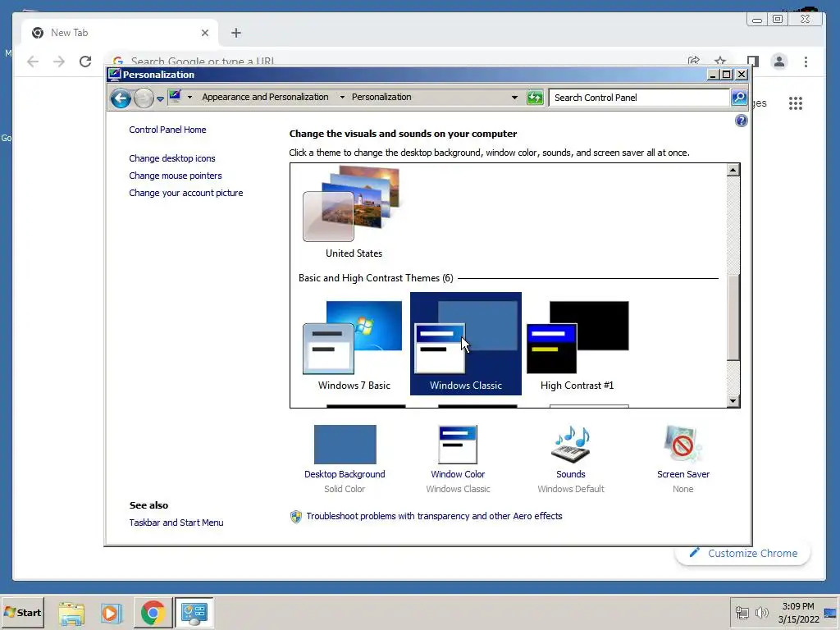Select the United States theme
The height and width of the screenshot is (630, 840).
point(354,212)
